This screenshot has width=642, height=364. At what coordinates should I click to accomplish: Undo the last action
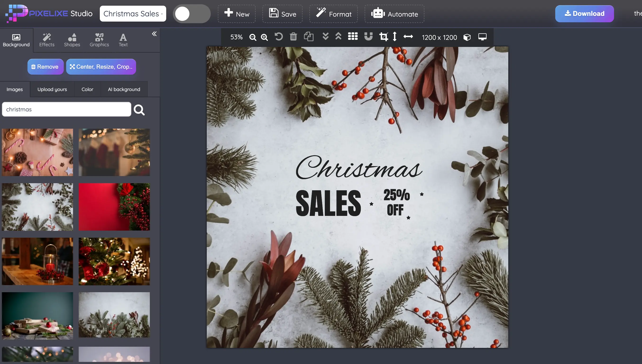point(279,37)
